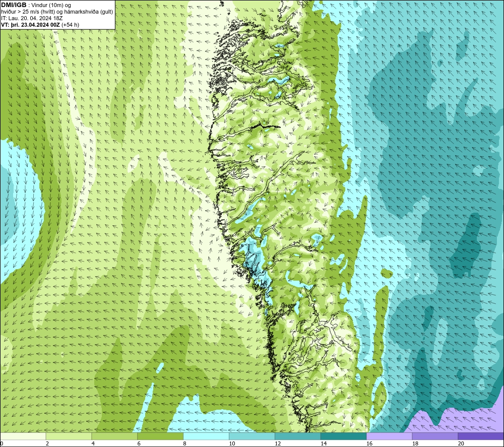
Task: Click the 6–8 m/s darker green legend swatch
Action: click(x=160, y=436)
